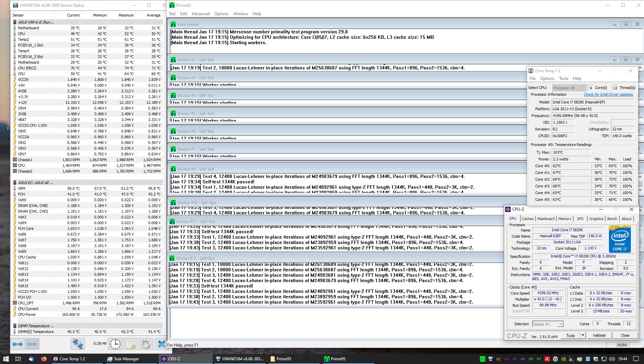Open the Prime95 Advanced menu
Image resolution: width=644 pixels, height=364 pixels.
coord(201,14)
